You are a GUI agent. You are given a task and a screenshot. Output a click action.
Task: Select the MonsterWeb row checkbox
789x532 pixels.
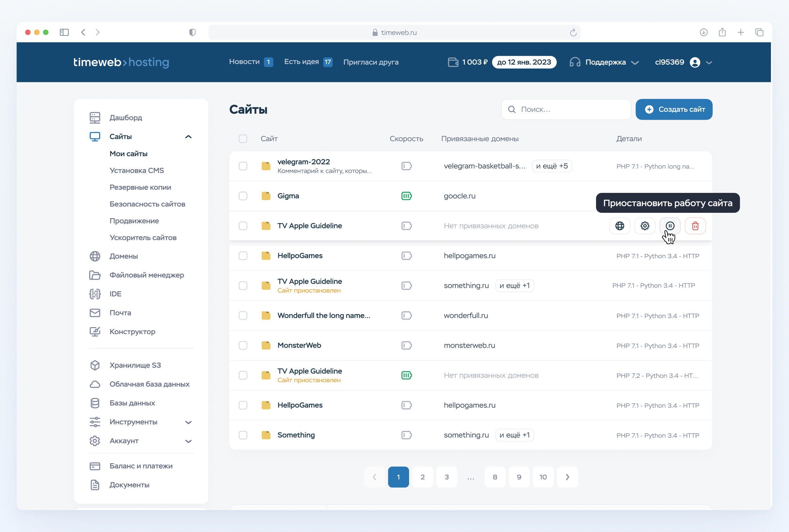(243, 345)
